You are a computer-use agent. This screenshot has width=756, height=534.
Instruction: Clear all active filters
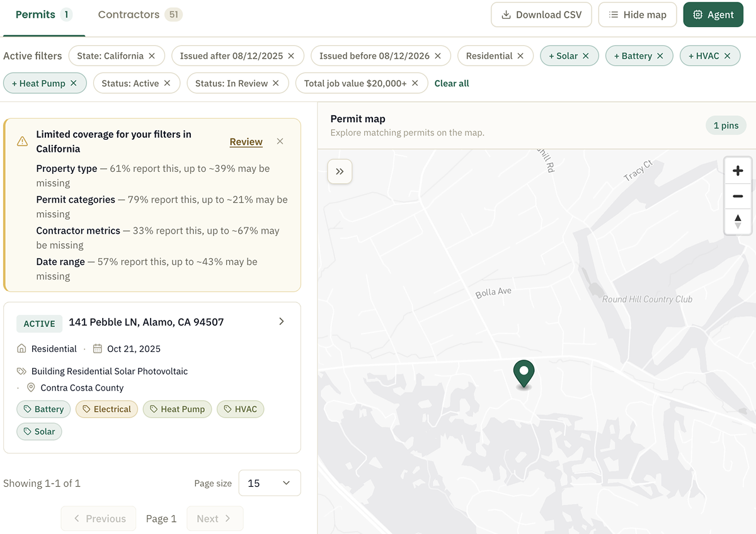[x=452, y=83]
